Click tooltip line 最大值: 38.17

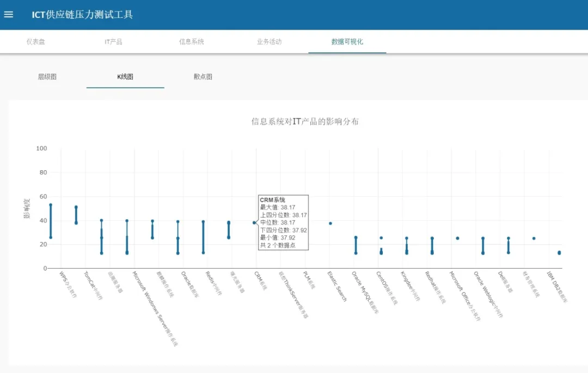(278, 207)
